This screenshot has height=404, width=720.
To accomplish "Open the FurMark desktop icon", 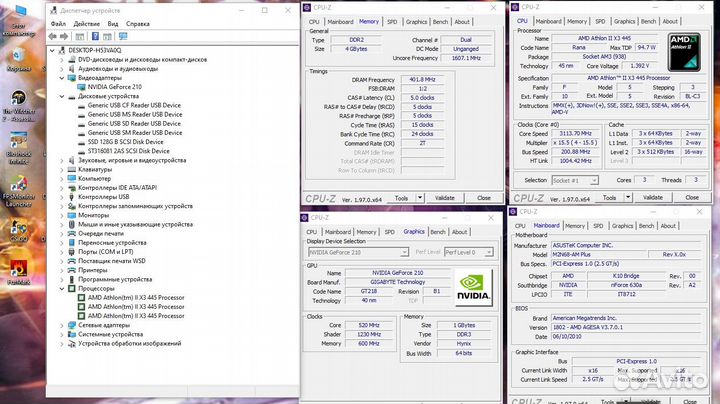I will pyautogui.click(x=19, y=272).
